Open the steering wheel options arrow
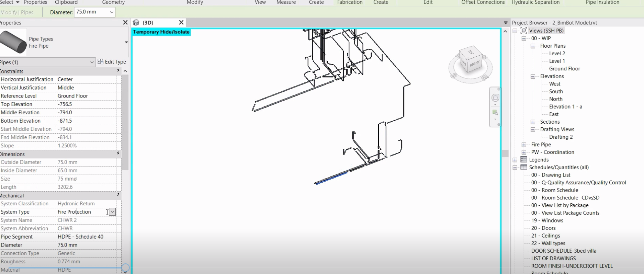Image resolution: width=644 pixels, height=274 pixels. pyautogui.click(x=495, y=105)
